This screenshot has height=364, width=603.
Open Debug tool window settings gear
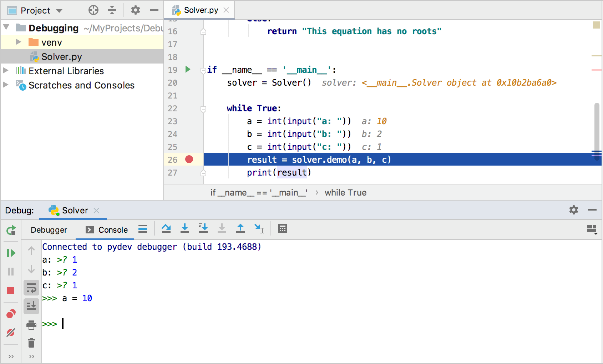pos(574,210)
